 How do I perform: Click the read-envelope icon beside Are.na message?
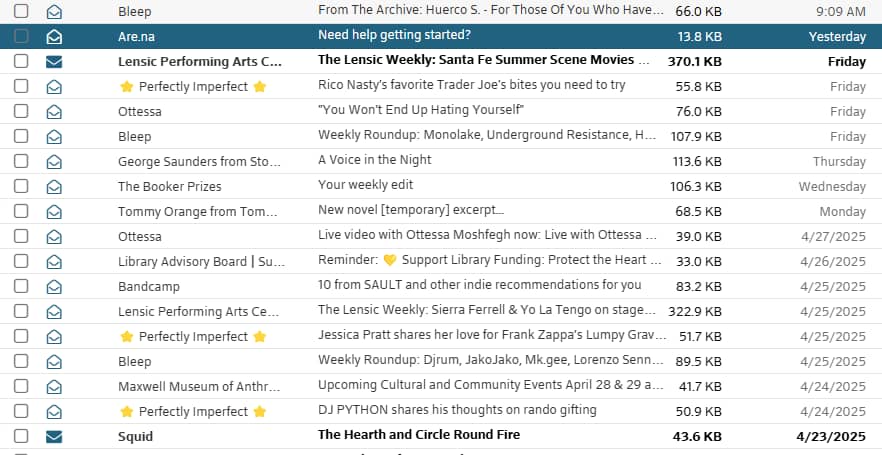pyautogui.click(x=54, y=37)
